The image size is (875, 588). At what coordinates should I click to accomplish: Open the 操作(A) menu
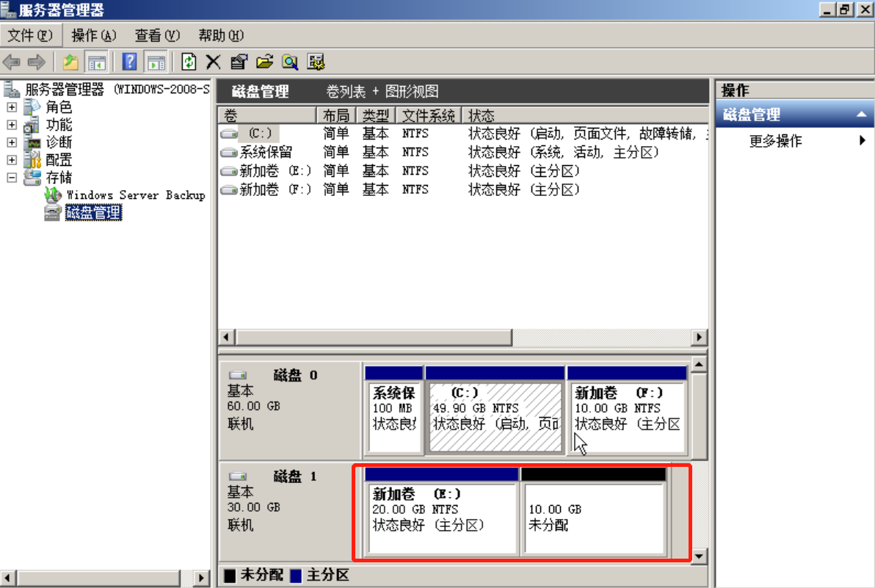[x=94, y=36]
